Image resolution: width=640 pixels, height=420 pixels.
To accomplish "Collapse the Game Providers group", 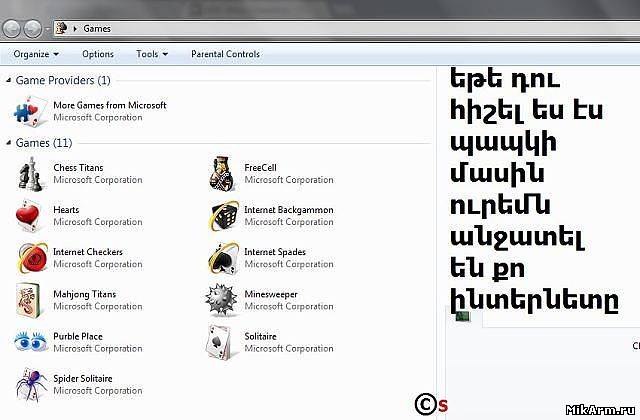I will tap(9, 80).
